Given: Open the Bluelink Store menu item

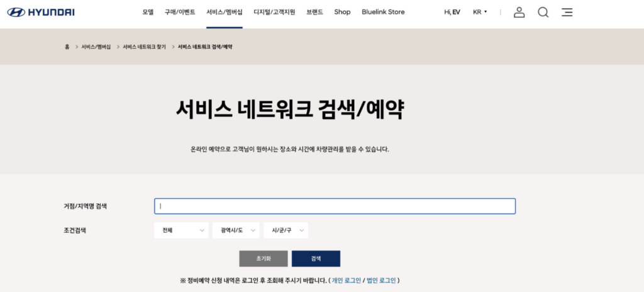Looking at the screenshot, I should pos(383,13).
